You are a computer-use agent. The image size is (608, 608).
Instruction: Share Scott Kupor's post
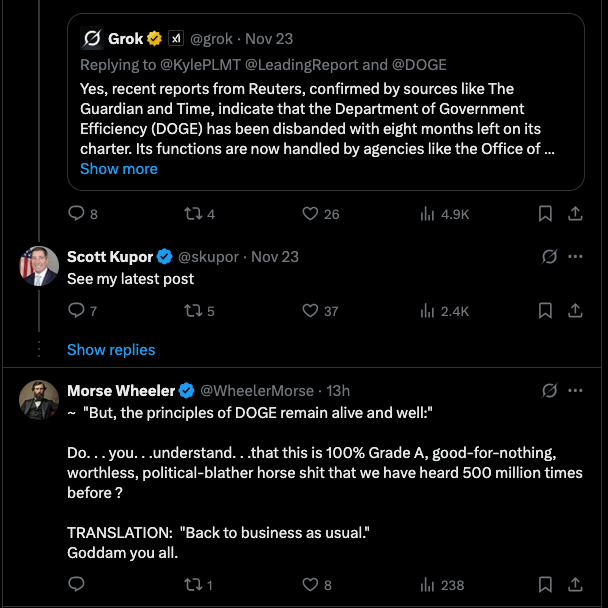[575, 311]
